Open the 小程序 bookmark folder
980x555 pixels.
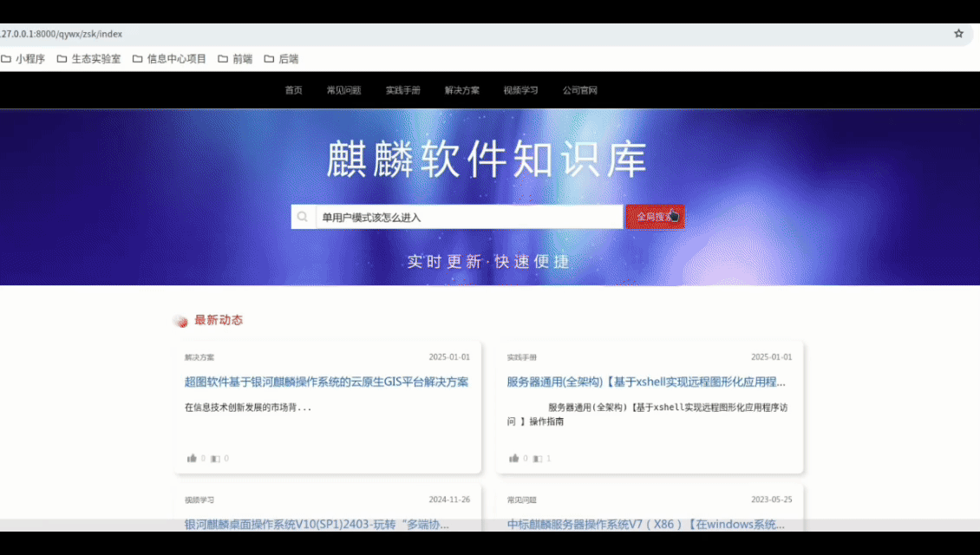click(x=23, y=59)
